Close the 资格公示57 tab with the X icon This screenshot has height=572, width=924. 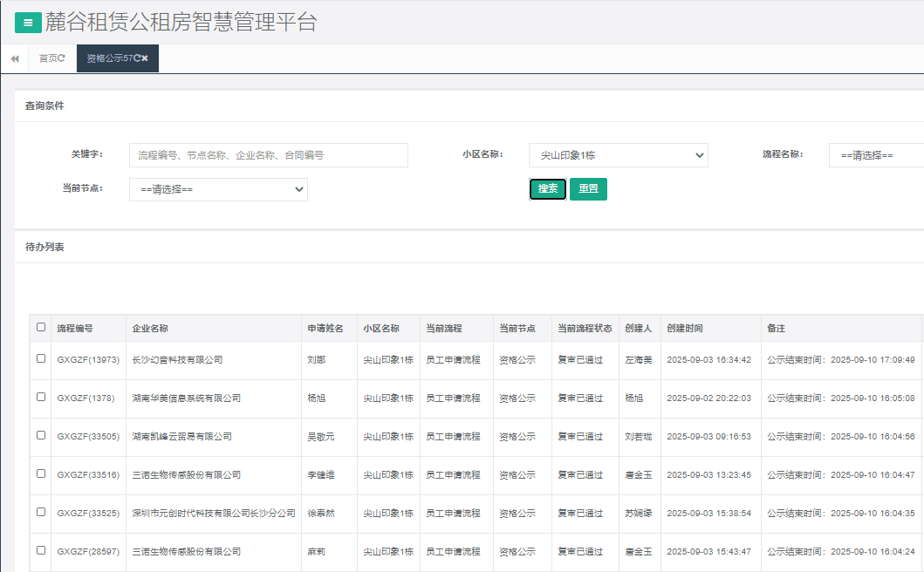pyautogui.click(x=146, y=58)
